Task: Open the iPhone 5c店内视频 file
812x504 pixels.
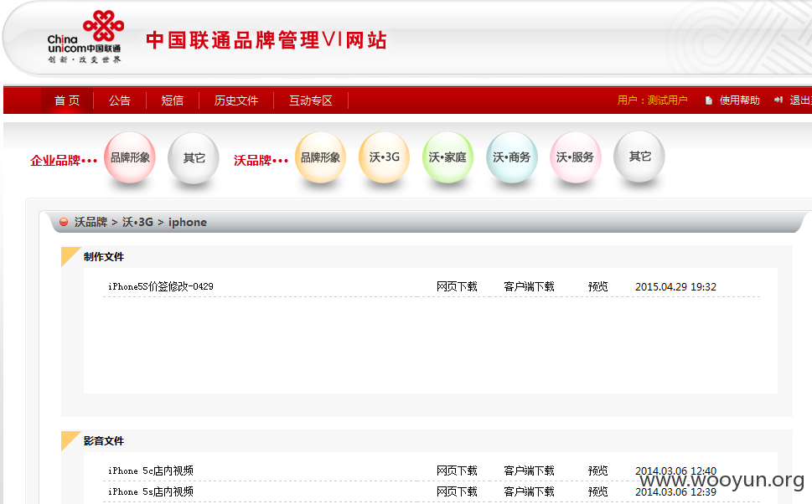Action: point(151,471)
